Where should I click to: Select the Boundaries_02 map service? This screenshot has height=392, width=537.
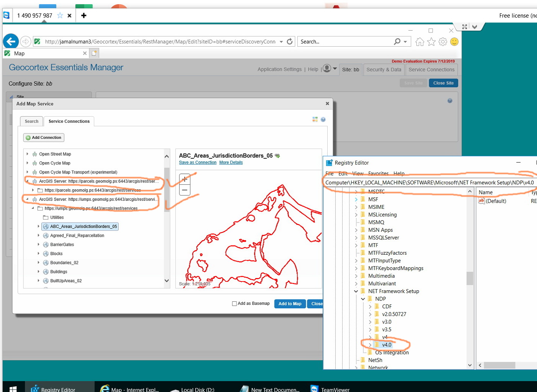[64, 263]
